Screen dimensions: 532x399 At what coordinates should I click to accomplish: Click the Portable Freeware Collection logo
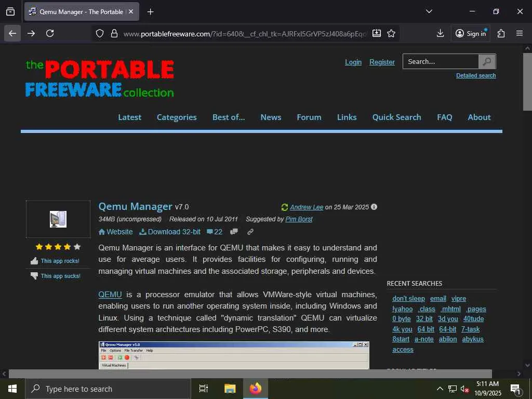(x=100, y=79)
